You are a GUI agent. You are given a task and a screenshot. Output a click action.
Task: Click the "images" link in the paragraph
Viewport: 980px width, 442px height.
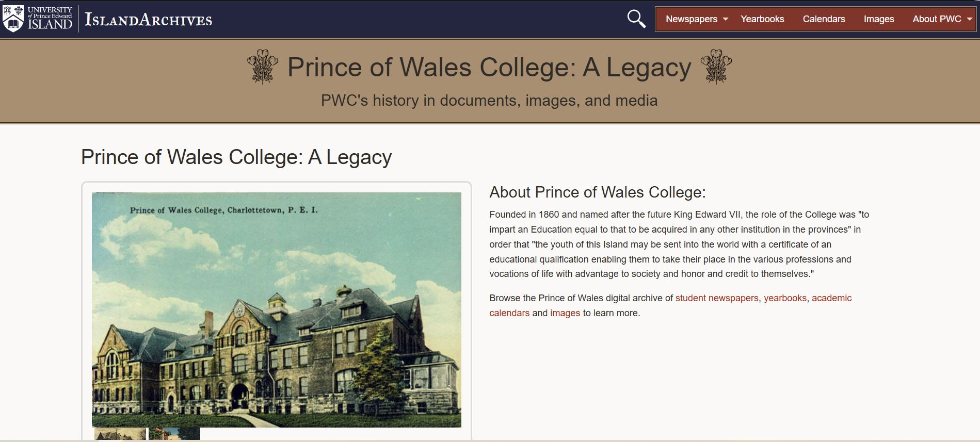[x=565, y=313]
